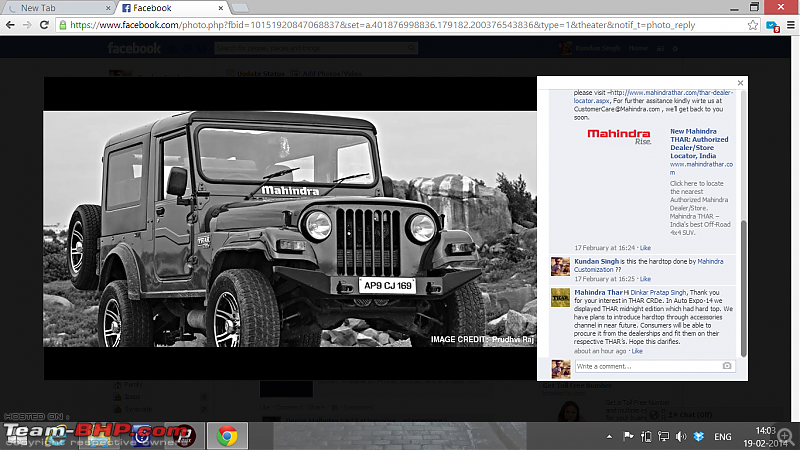Viewport: 800px width, 450px height.
Task: Open Facebook settings gear in header
Action: pyautogui.click(x=675, y=48)
